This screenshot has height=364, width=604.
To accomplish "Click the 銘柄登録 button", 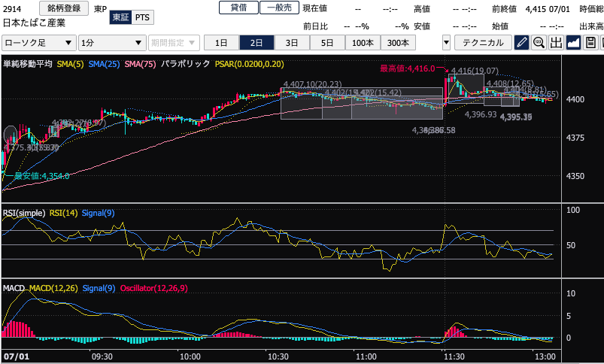I will pyautogui.click(x=62, y=8).
